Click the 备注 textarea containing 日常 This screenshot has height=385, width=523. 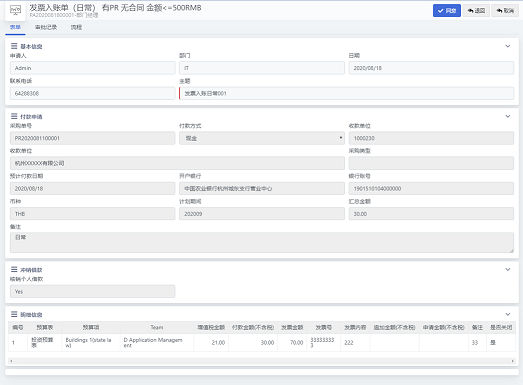(262, 243)
